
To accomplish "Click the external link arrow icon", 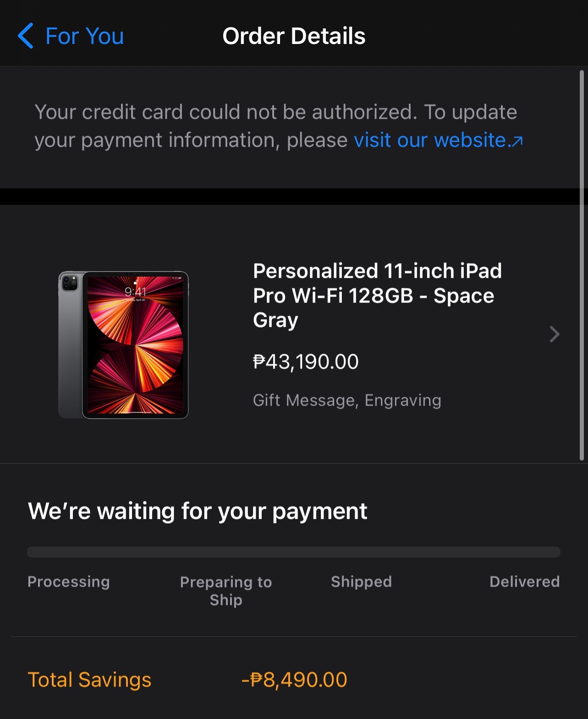I will point(517,142).
